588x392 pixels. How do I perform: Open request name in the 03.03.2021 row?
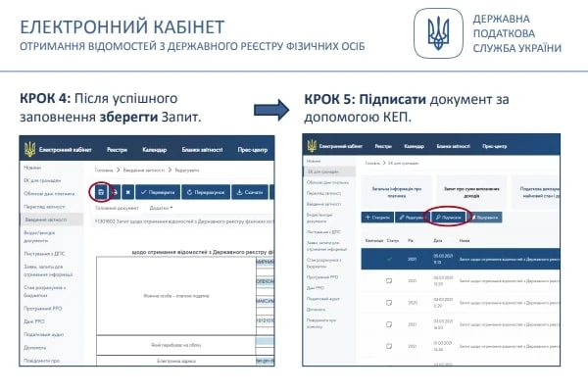(510, 324)
